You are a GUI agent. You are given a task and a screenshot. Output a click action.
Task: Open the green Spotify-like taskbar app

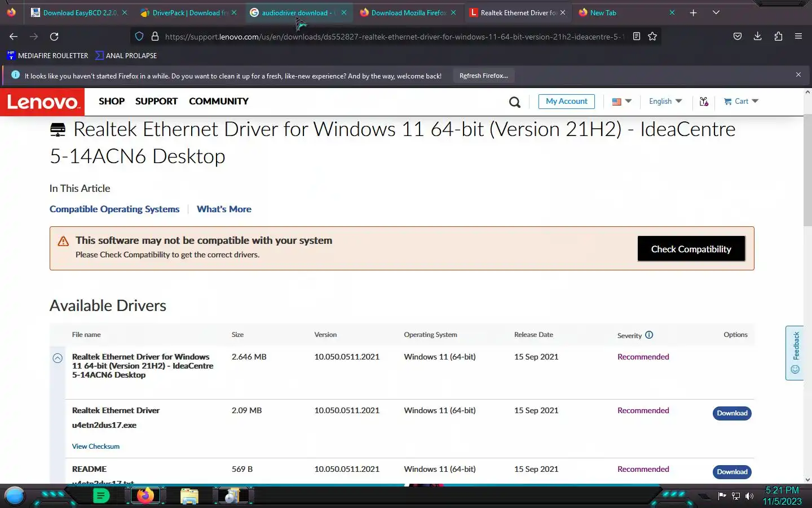pos(101,496)
